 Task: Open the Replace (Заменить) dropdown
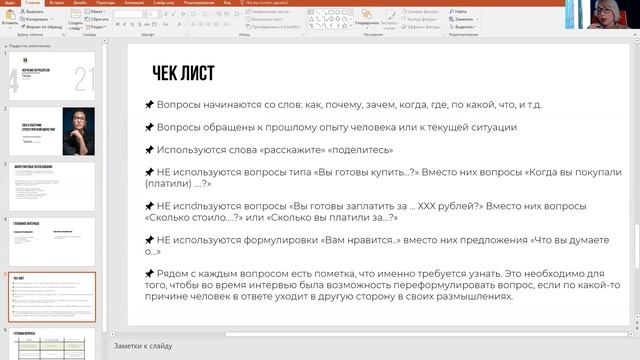click(x=463, y=19)
